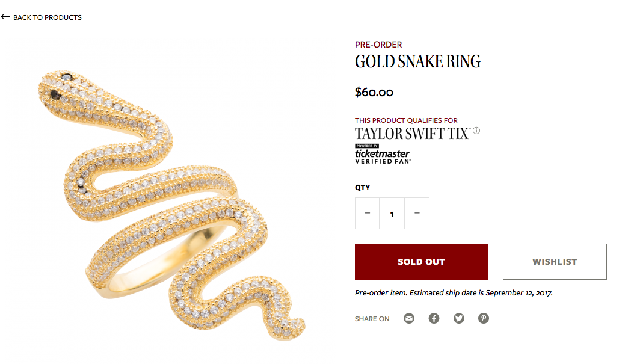Share the ring on Facebook
628x364 pixels.
click(x=434, y=318)
